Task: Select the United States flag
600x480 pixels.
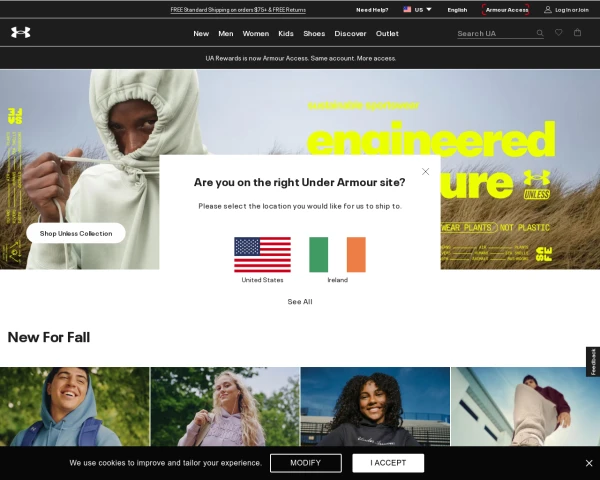Action: click(262, 255)
